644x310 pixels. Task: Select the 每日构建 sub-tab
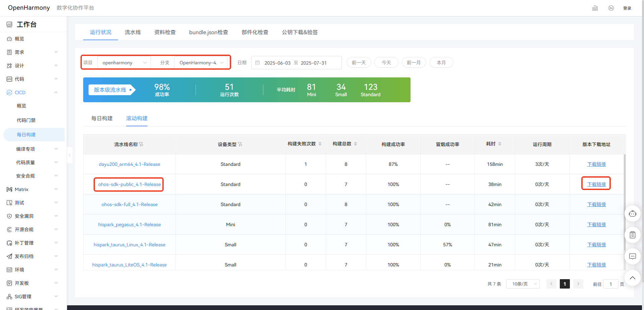click(102, 118)
